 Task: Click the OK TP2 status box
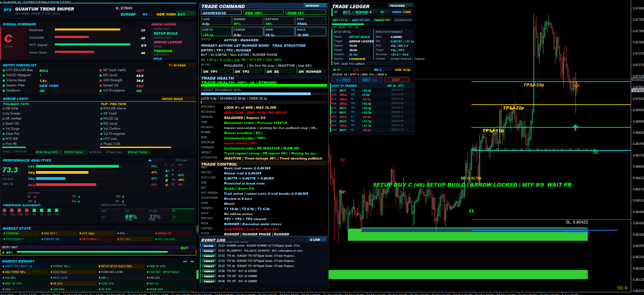(248, 71)
